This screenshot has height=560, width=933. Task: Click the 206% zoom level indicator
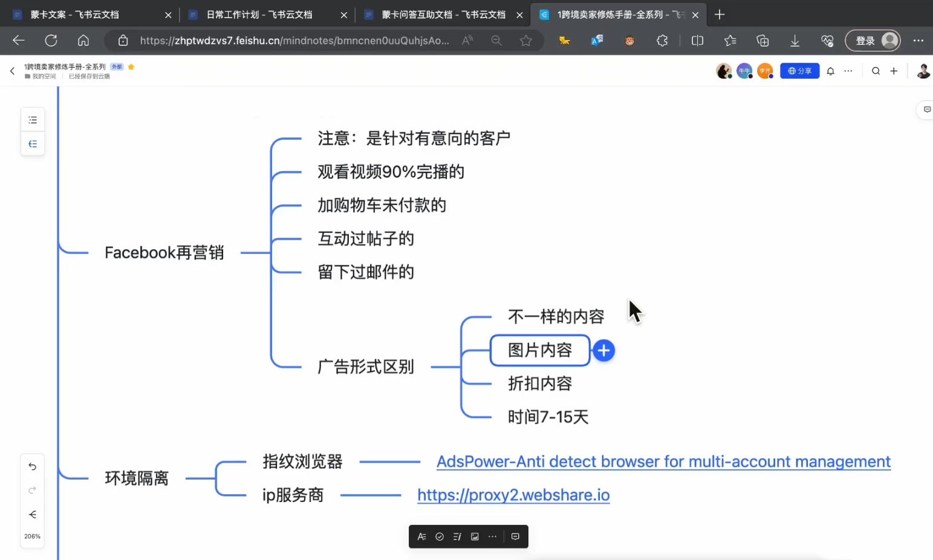[32, 536]
